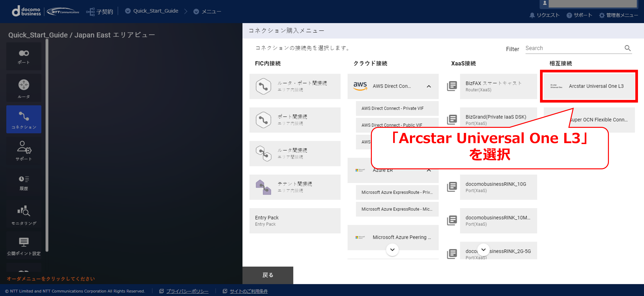This screenshot has width=644, height=296.
Task: Open the メニュー breadcrumb dropdown
Action: click(196, 12)
